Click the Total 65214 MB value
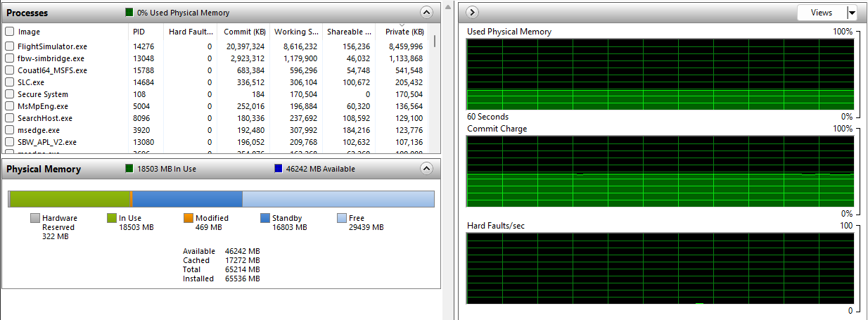Image resolution: width=868 pixels, height=320 pixels. pyautogui.click(x=243, y=269)
